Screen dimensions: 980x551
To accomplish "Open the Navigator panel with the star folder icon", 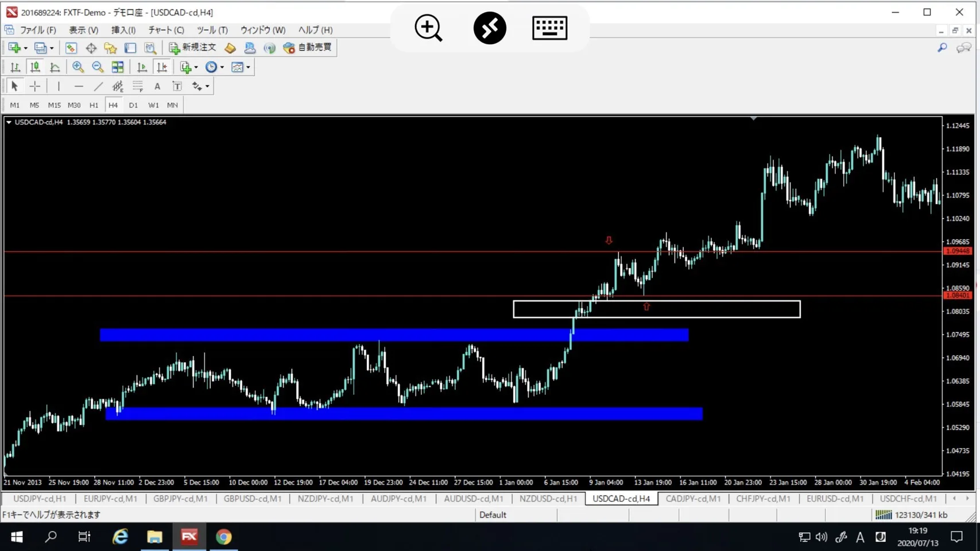I will click(x=110, y=48).
